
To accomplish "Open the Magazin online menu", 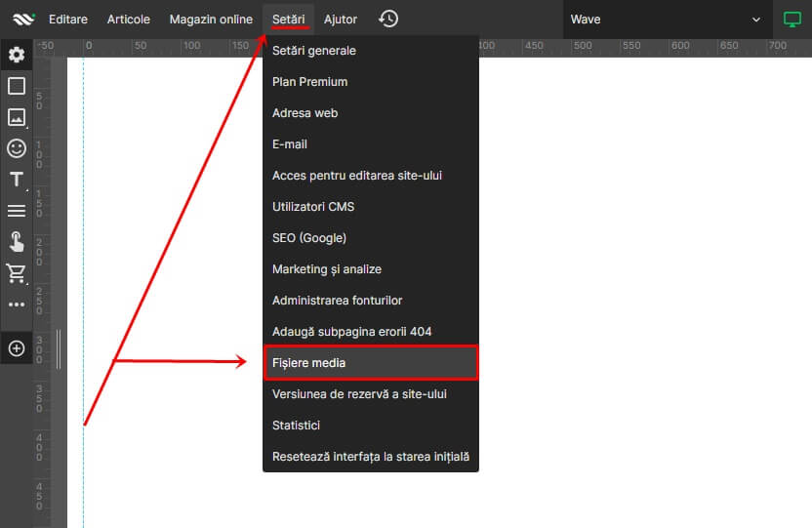I will click(211, 20).
